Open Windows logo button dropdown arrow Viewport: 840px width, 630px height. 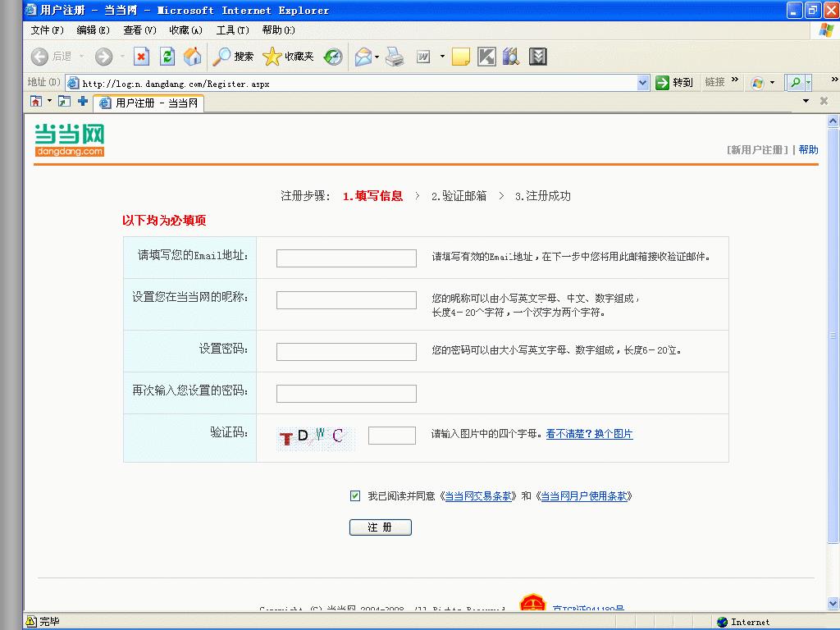click(x=772, y=83)
